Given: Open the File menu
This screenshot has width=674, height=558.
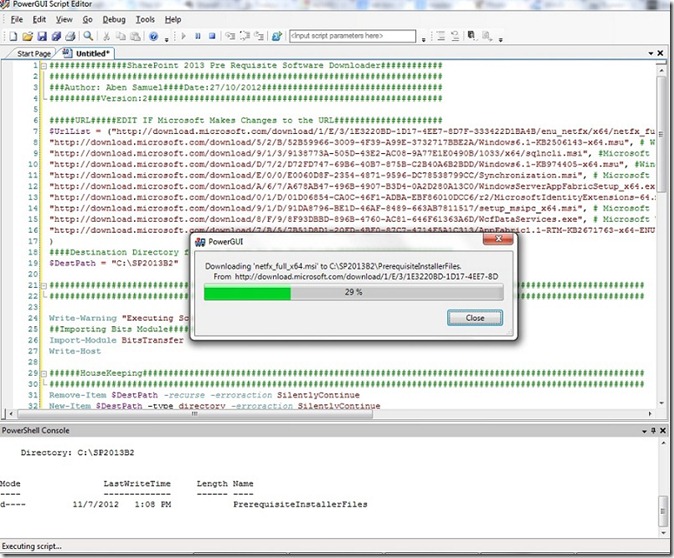Looking at the screenshot, I should 17,19.
